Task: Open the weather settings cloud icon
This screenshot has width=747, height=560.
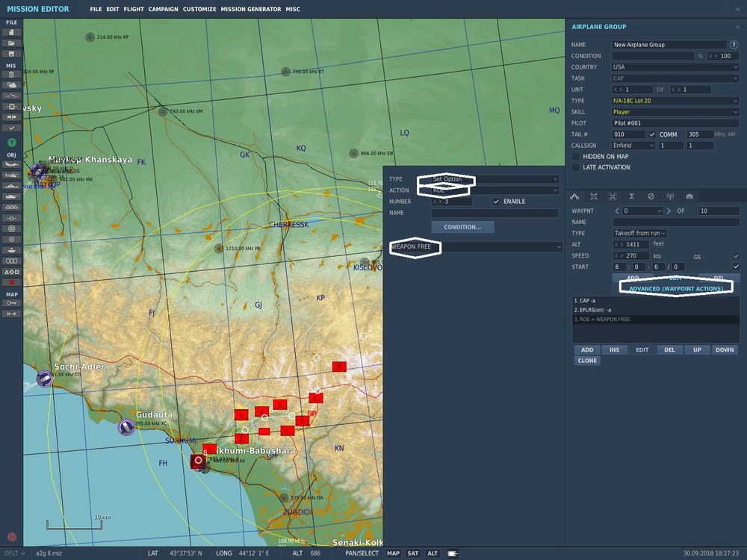Action: tap(11, 86)
